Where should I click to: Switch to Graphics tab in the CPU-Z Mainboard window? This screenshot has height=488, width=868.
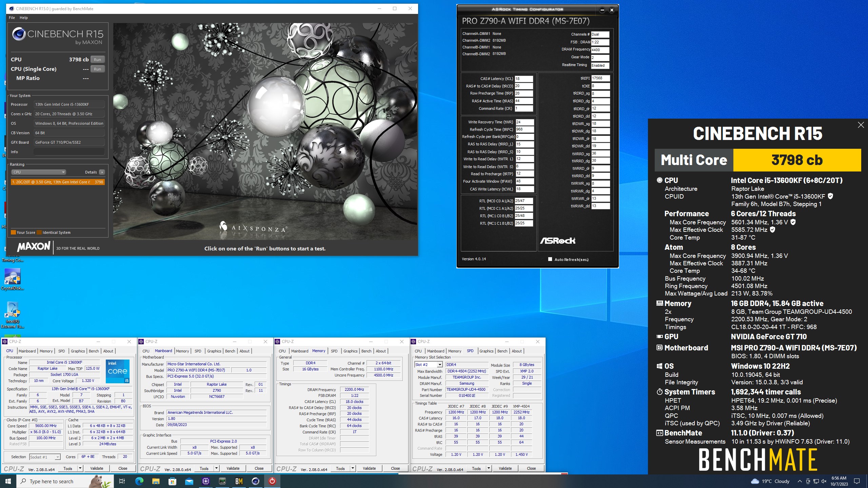[x=214, y=351]
